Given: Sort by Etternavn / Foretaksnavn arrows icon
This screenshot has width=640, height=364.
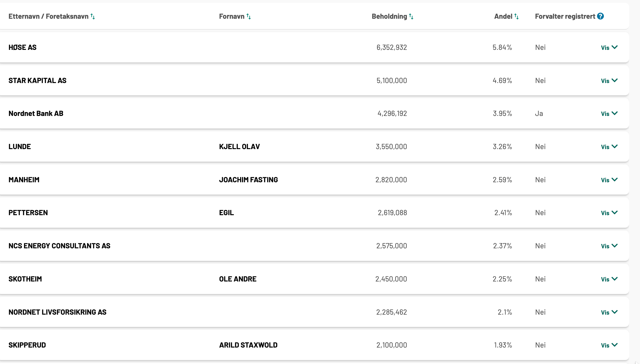Looking at the screenshot, I should point(93,17).
